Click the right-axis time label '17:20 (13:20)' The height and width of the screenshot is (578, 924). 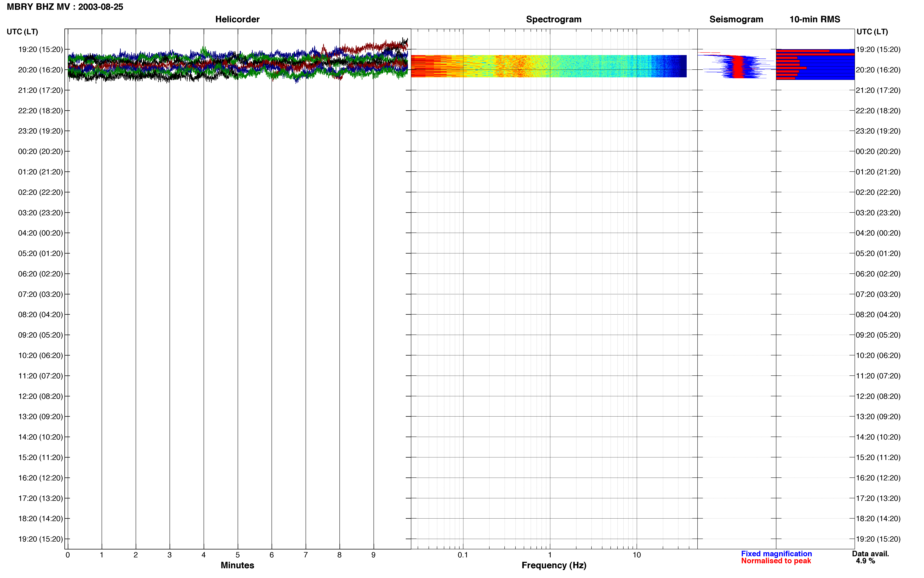(x=878, y=498)
